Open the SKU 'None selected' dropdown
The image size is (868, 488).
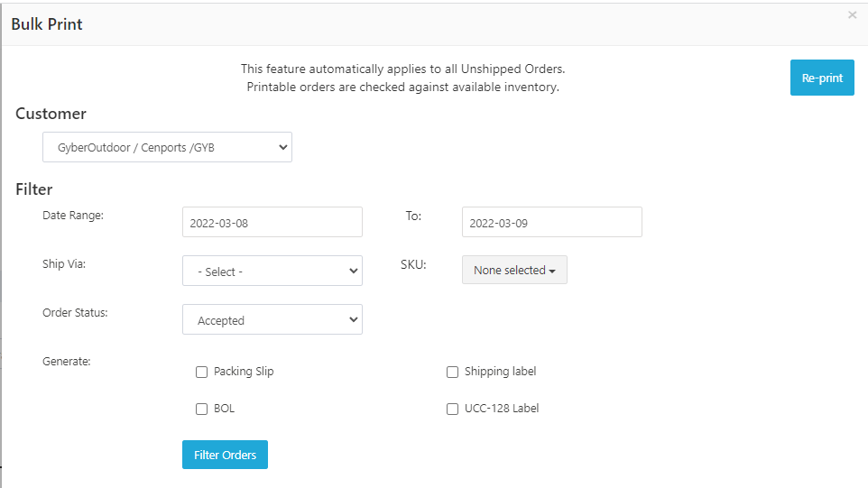click(514, 270)
